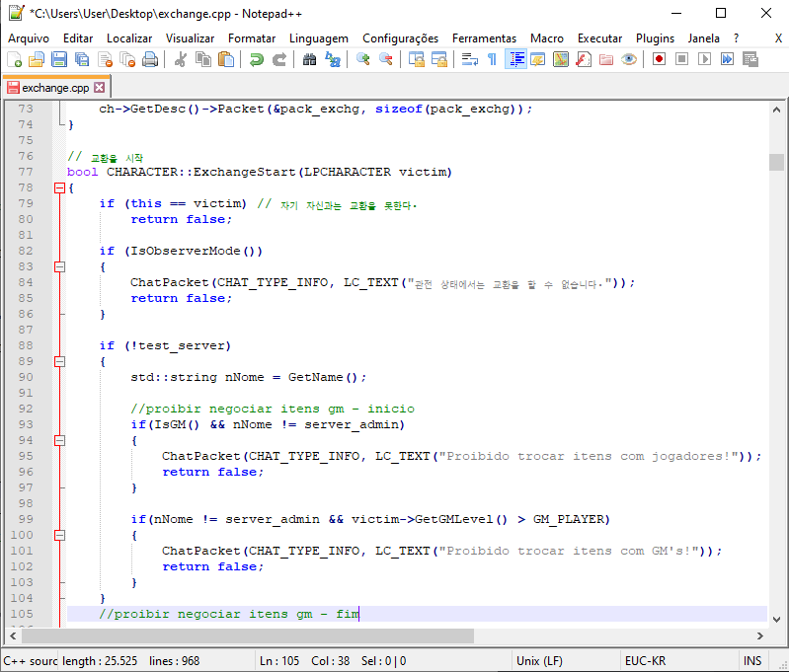Open the ? help menu
This screenshot has height=672, width=789.
pos(736,38)
